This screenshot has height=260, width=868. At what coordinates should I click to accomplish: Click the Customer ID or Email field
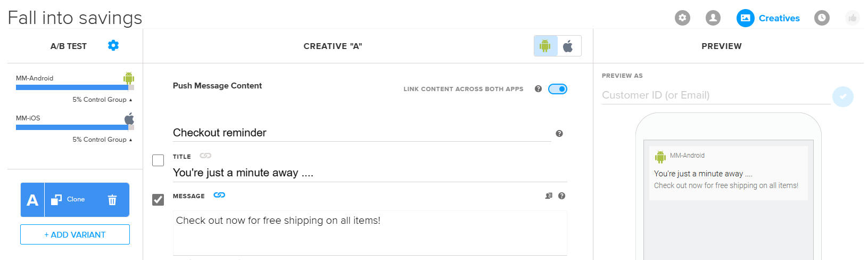[716, 95]
